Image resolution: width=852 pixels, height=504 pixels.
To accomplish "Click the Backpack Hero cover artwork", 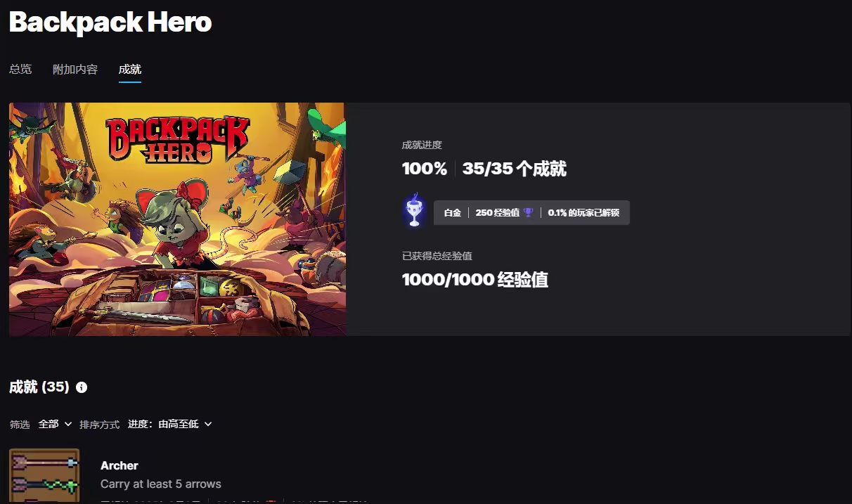I will [177, 219].
